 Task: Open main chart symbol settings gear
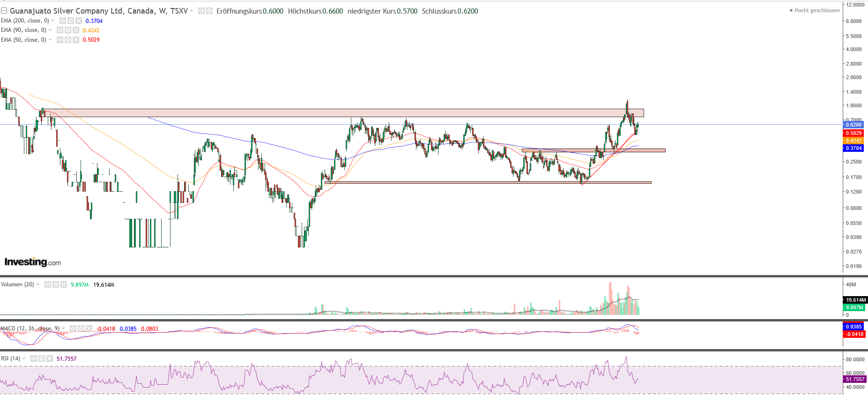pyautogui.click(x=209, y=11)
